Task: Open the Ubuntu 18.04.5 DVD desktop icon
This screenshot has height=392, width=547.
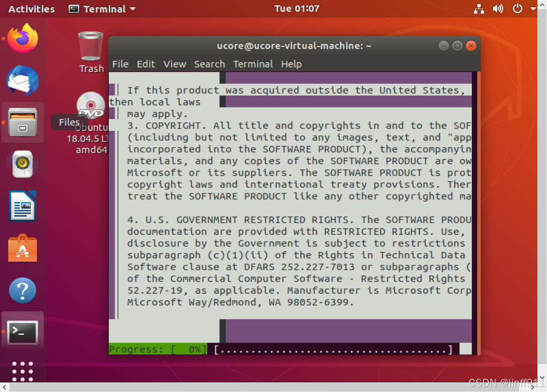Action: click(91, 122)
